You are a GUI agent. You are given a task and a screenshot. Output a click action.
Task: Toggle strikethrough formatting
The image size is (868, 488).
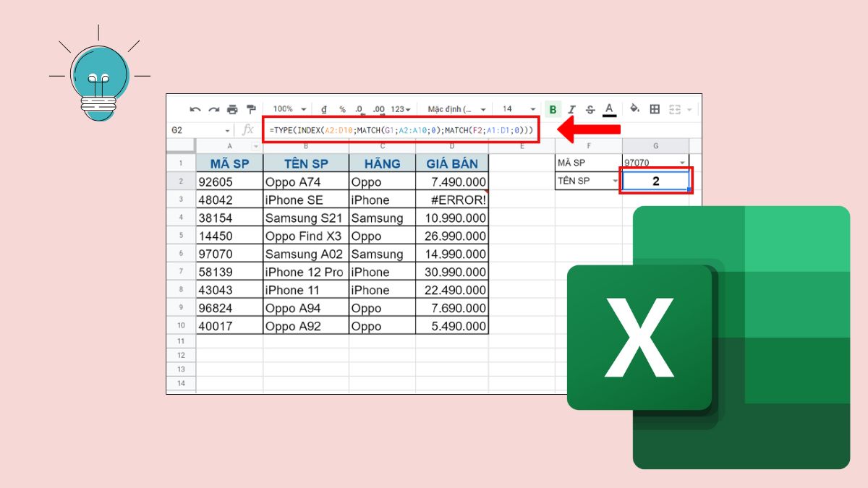(x=590, y=109)
